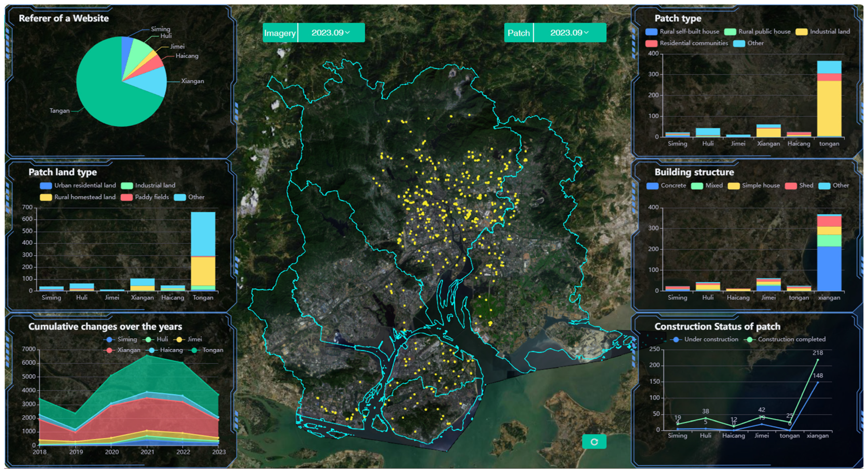The image size is (868, 473).
Task: Click Paddy fields legend color swatch
Action: tap(126, 197)
